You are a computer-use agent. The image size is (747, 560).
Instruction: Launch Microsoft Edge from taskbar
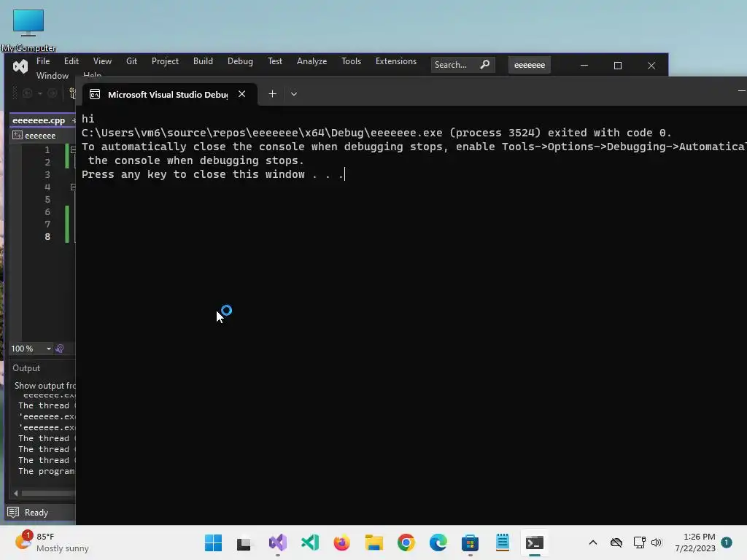coord(438,542)
